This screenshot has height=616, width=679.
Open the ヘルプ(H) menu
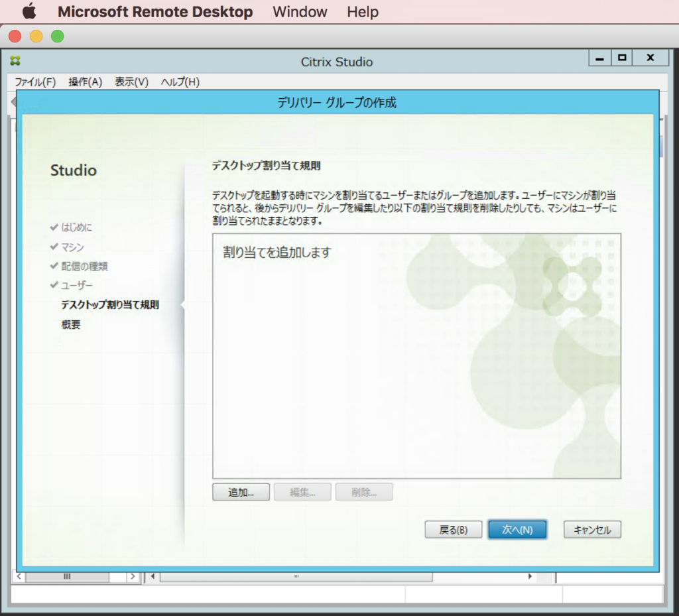pos(180,82)
